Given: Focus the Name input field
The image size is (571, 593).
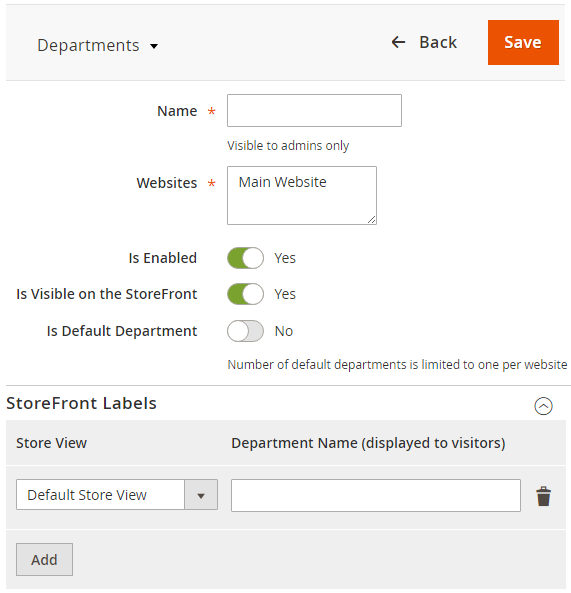Looking at the screenshot, I should pyautogui.click(x=314, y=110).
